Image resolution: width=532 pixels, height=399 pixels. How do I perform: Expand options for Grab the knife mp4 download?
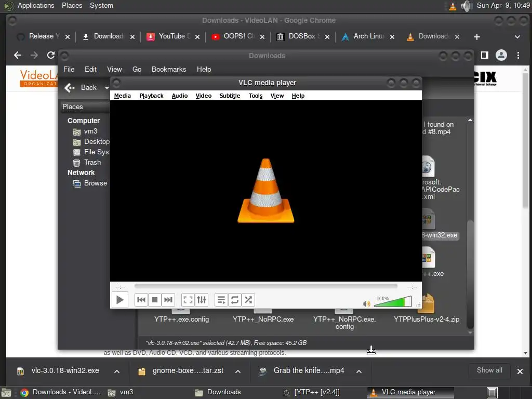point(359,371)
